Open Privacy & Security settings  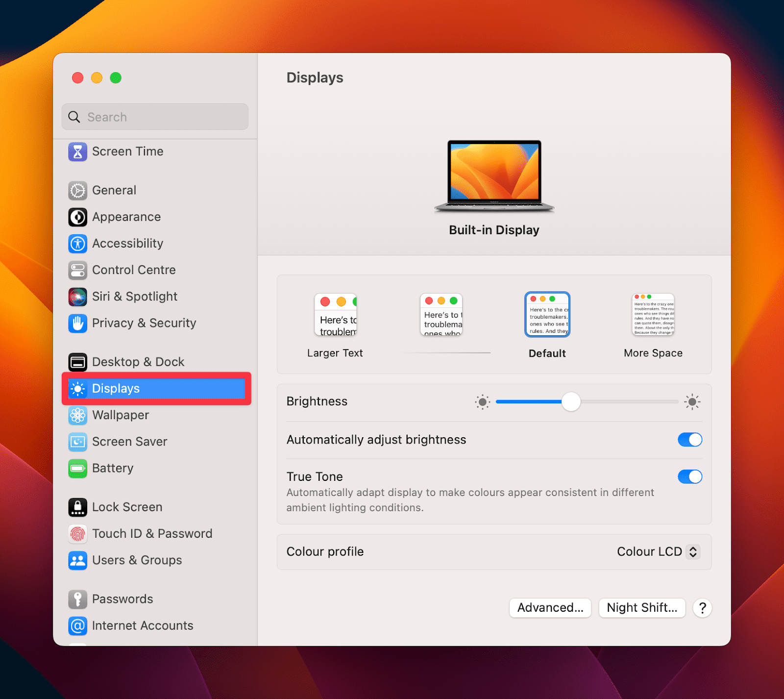[144, 323]
